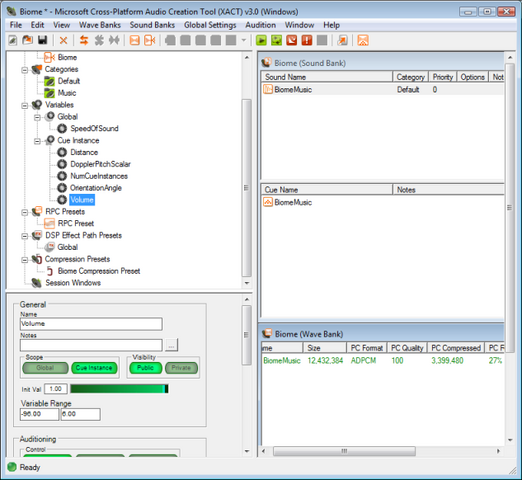Click the Biome Sound Bank header icon
522x480 pixels.
tap(267, 63)
